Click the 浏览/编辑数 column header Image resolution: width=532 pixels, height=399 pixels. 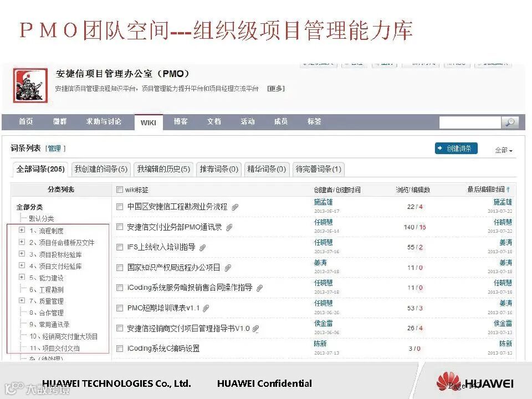pyautogui.click(x=413, y=190)
